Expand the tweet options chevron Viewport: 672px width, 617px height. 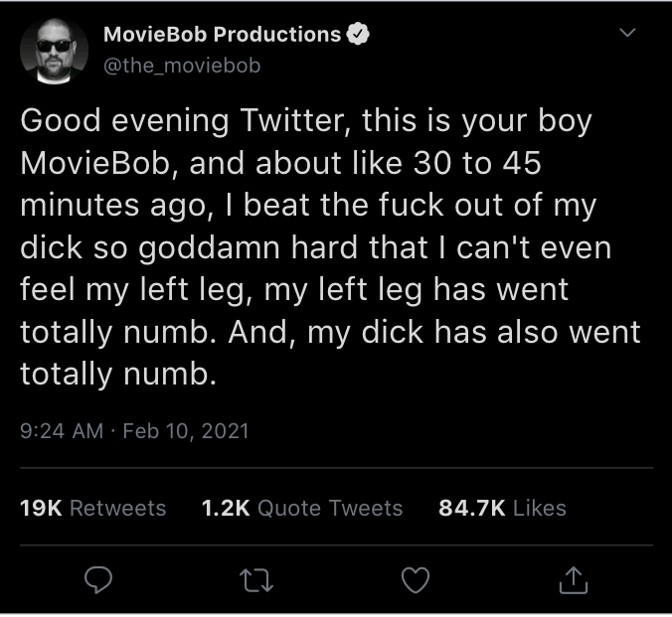(627, 33)
